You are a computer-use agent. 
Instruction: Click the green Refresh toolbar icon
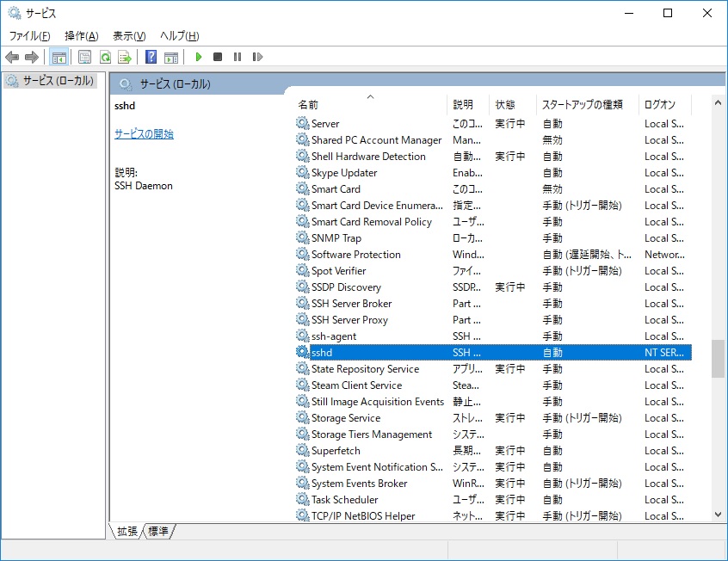pos(105,57)
